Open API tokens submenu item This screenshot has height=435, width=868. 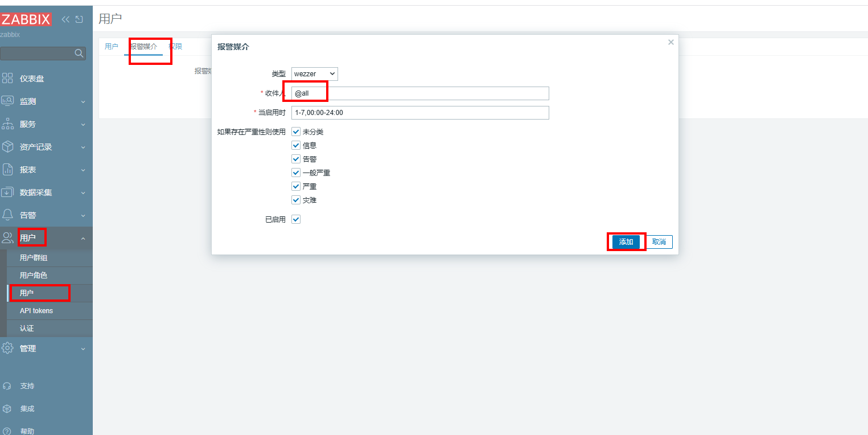point(49,311)
